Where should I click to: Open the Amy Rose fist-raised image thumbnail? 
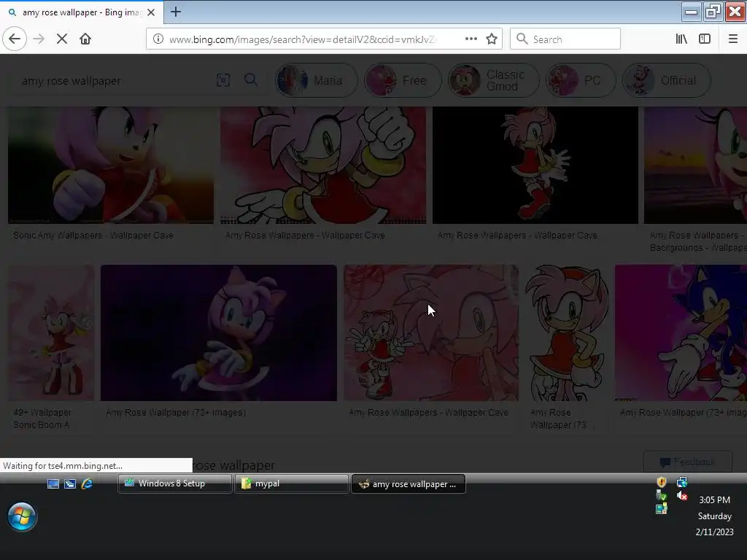323,165
